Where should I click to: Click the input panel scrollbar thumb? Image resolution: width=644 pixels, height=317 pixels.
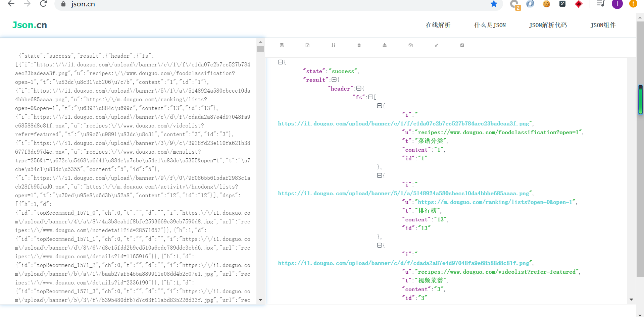(x=260, y=49)
